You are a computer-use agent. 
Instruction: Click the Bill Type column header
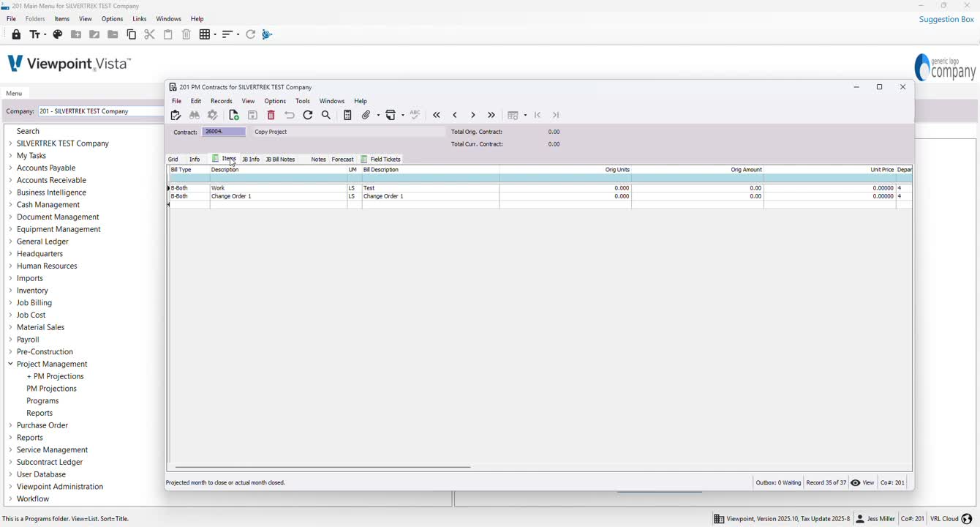click(189, 170)
